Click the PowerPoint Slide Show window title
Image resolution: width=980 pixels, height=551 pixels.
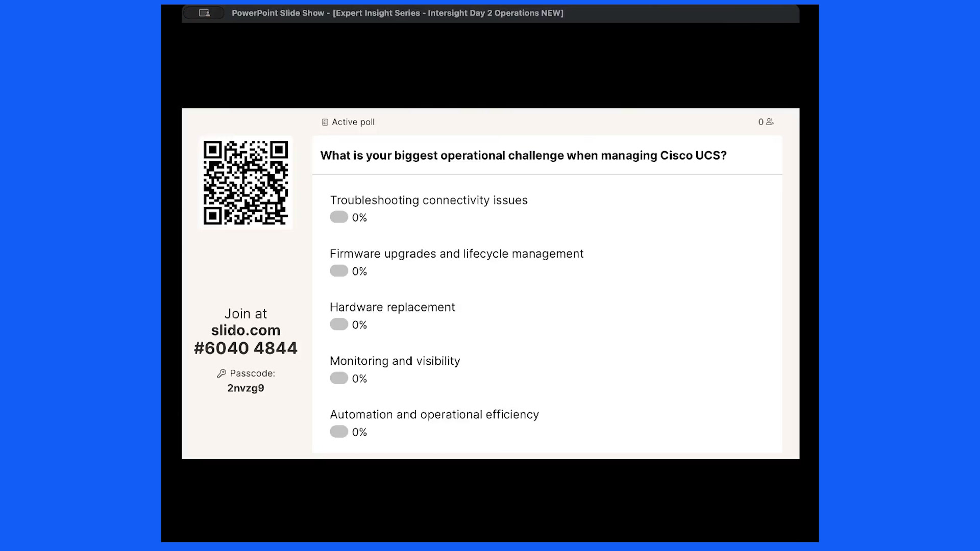tap(398, 13)
